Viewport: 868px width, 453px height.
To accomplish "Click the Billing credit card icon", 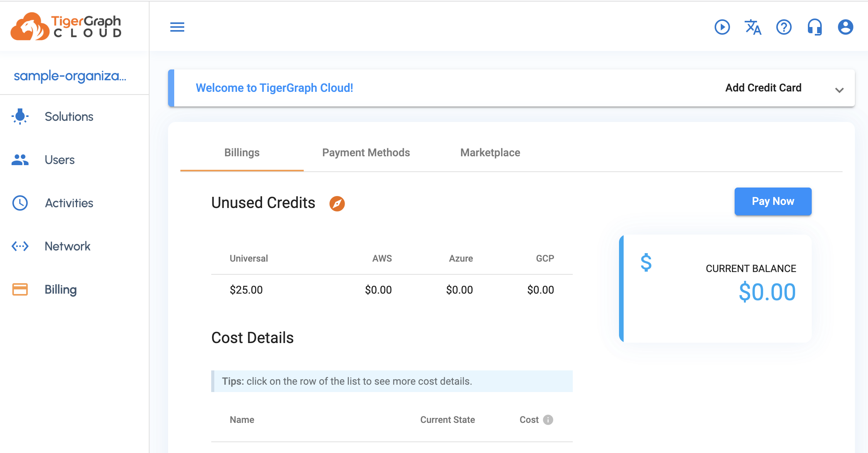I will tap(20, 289).
